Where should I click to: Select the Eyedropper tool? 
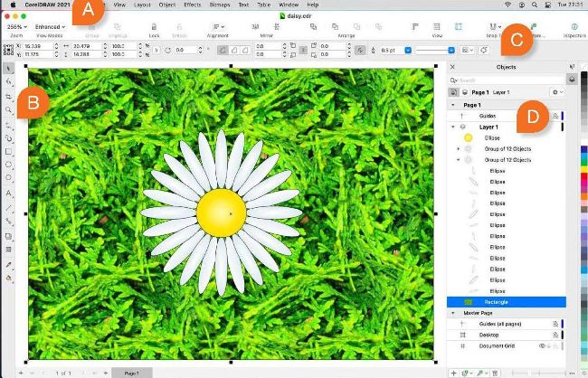click(x=9, y=264)
